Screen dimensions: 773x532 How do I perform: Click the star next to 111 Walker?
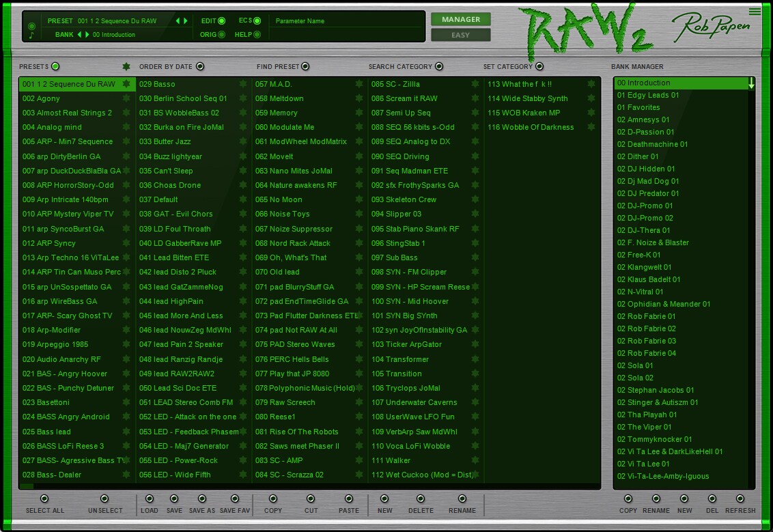pos(475,460)
